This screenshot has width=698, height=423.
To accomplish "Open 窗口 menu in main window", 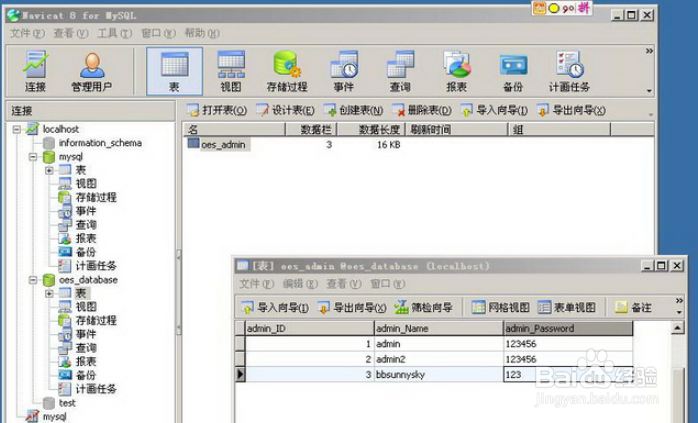I will 158,33.
